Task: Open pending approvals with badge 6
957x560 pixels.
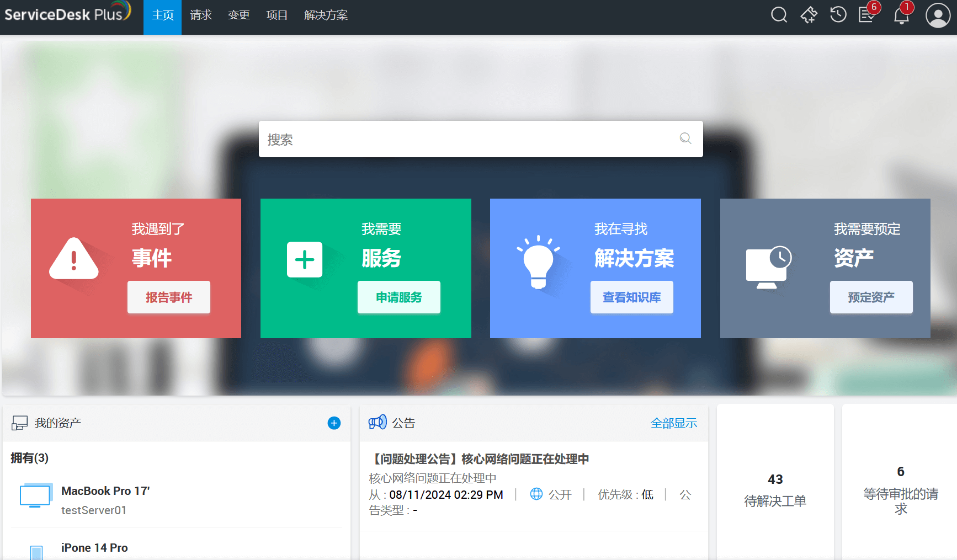Action: tap(866, 16)
